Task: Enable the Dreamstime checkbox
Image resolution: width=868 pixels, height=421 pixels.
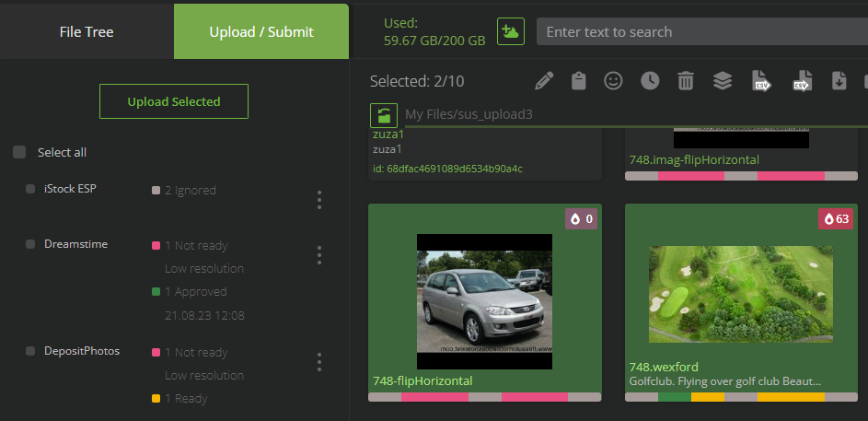Action: click(30, 244)
